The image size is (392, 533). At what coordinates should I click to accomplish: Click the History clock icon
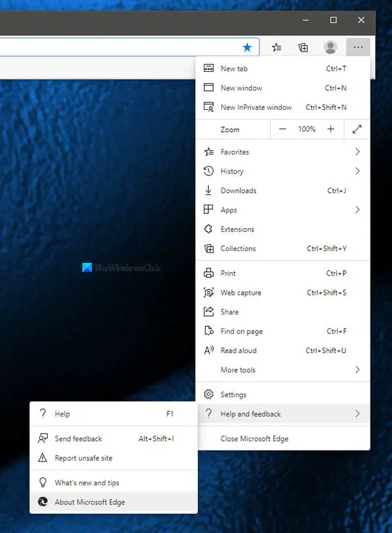pyautogui.click(x=208, y=171)
